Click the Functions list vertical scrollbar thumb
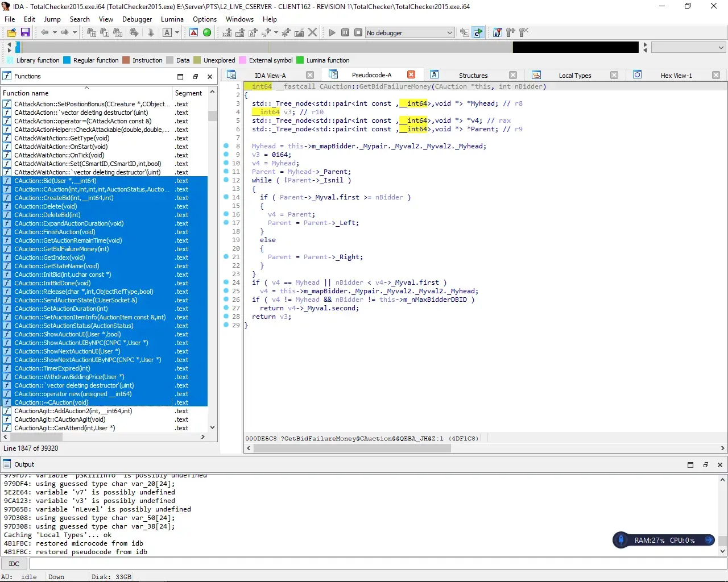The image size is (728, 582). pyautogui.click(x=212, y=116)
